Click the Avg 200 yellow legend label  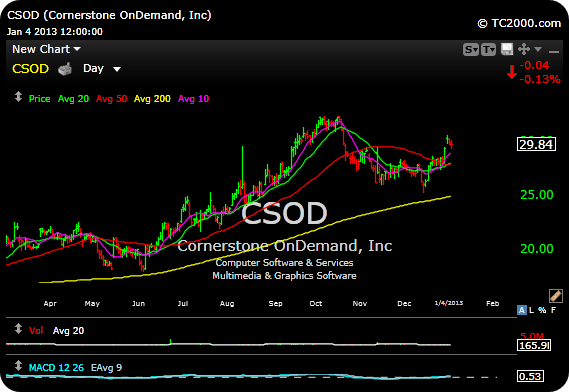tap(152, 99)
